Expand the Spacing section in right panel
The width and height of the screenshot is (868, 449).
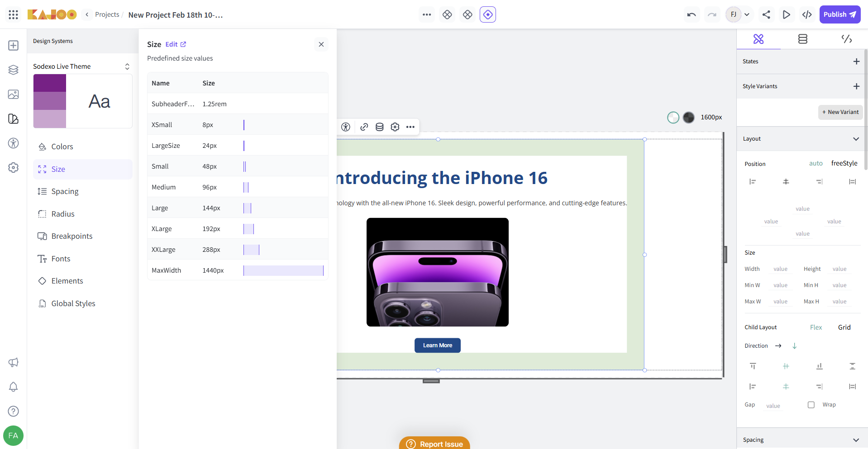[x=856, y=440]
